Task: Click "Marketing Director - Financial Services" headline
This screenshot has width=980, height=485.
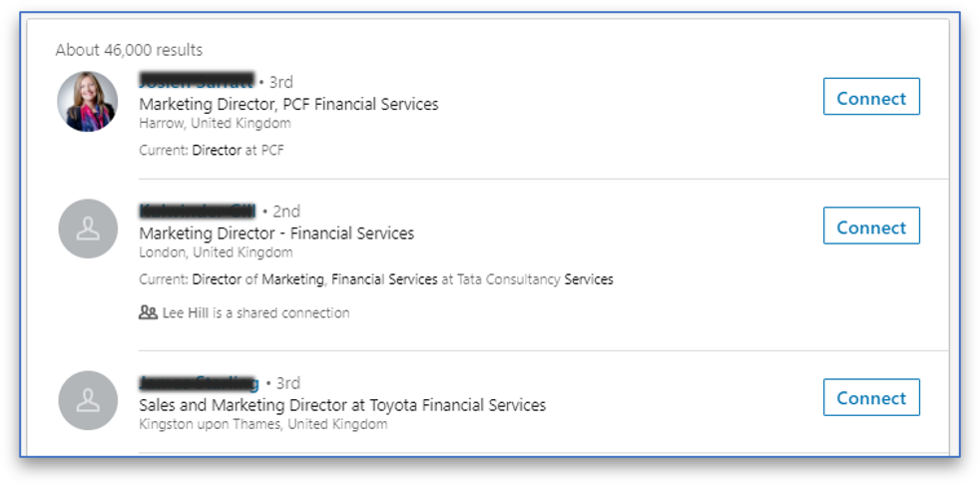Action: click(x=276, y=234)
